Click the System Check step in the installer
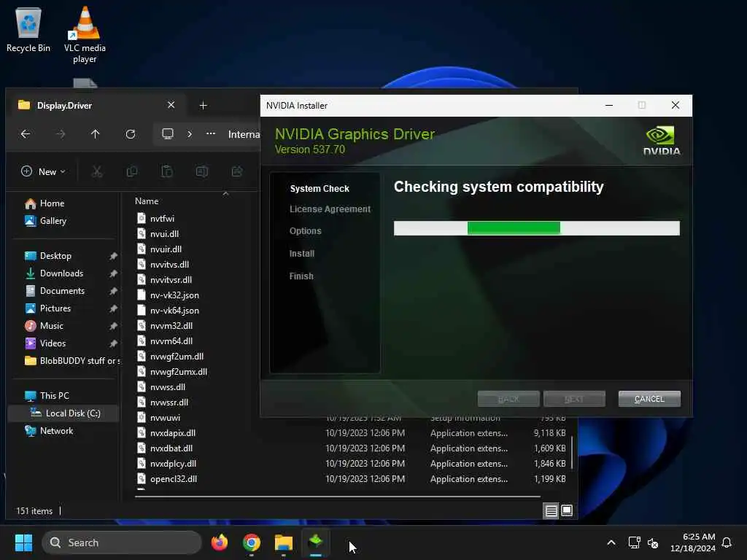747x560 pixels. [x=320, y=189]
